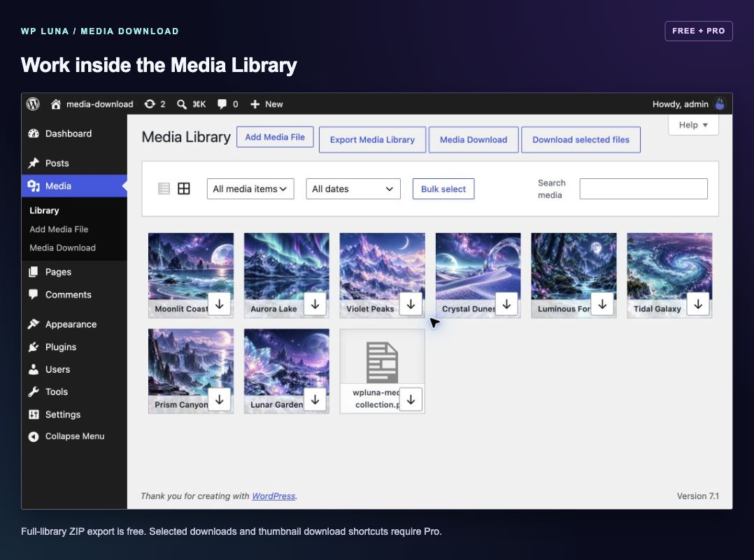754x560 pixels.
Task: Switch to grid view icon
Action: 184,189
